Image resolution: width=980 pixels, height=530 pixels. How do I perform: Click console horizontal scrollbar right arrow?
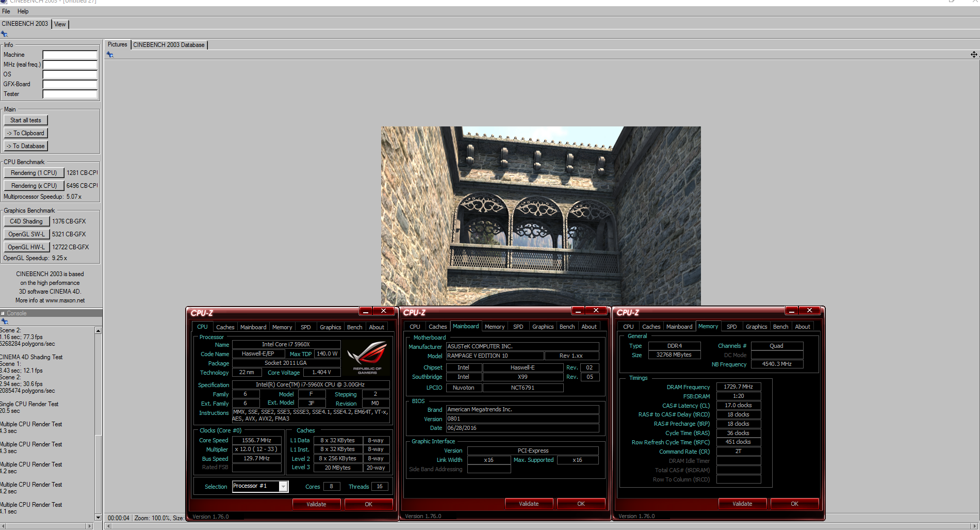(x=90, y=526)
